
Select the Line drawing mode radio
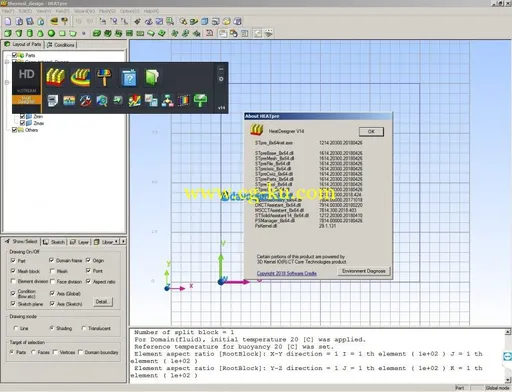tap(16, 328)
